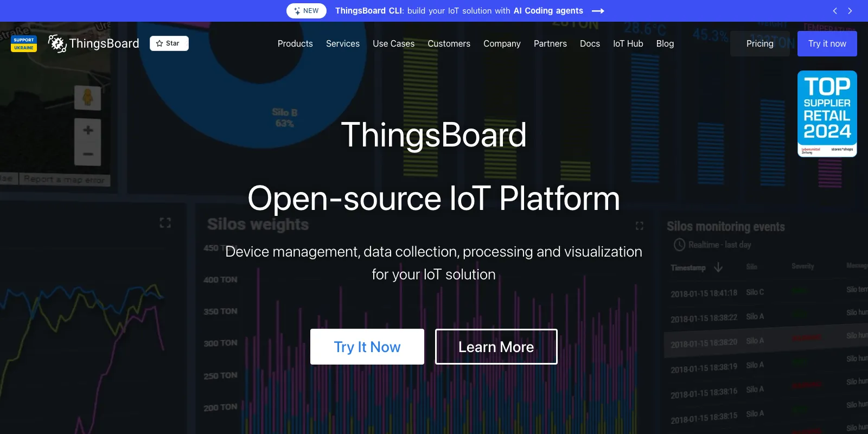Open the Company menu

click(502, 43)
